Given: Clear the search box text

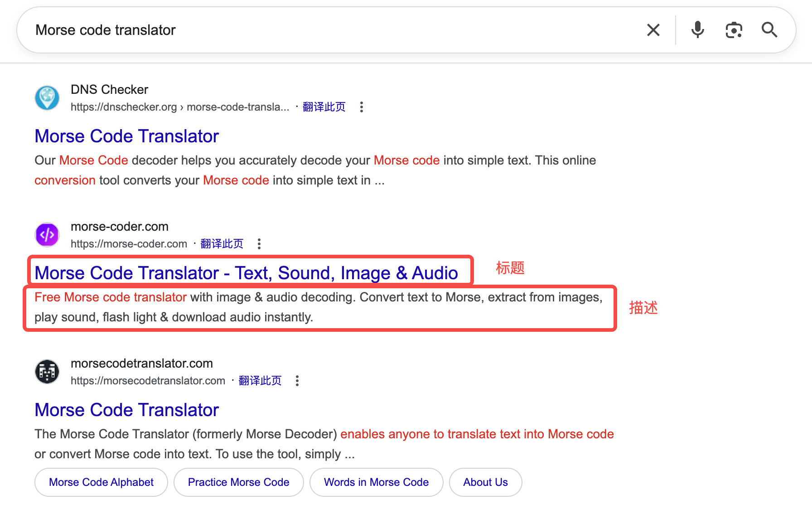Looking at the screenshot, I should pos(653,30).
